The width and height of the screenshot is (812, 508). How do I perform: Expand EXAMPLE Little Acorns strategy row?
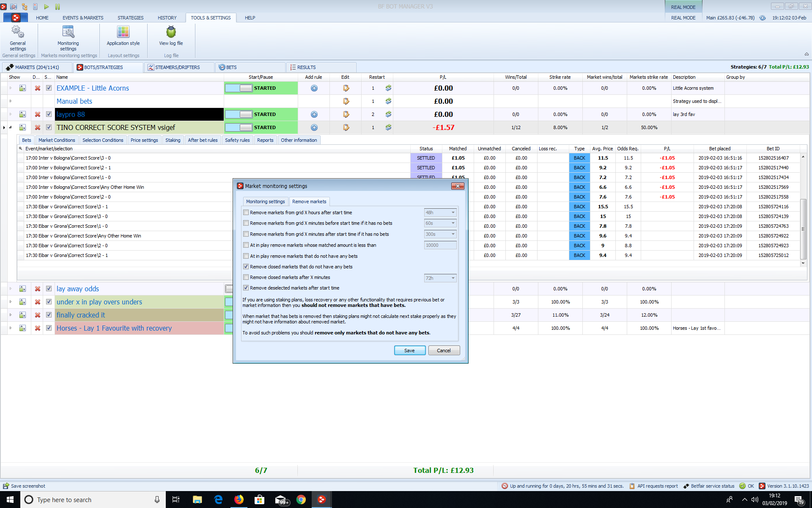click(11, 88)
